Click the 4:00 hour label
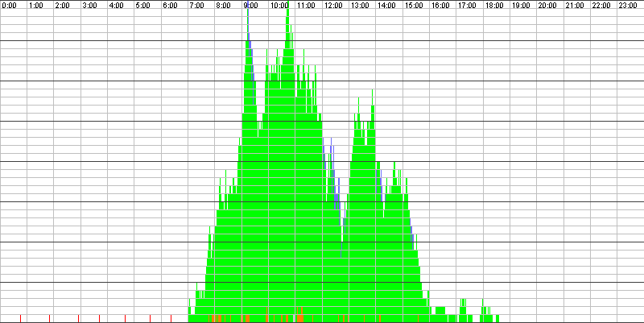The height and width of the screenshot is (323, 644). [116, 6]
